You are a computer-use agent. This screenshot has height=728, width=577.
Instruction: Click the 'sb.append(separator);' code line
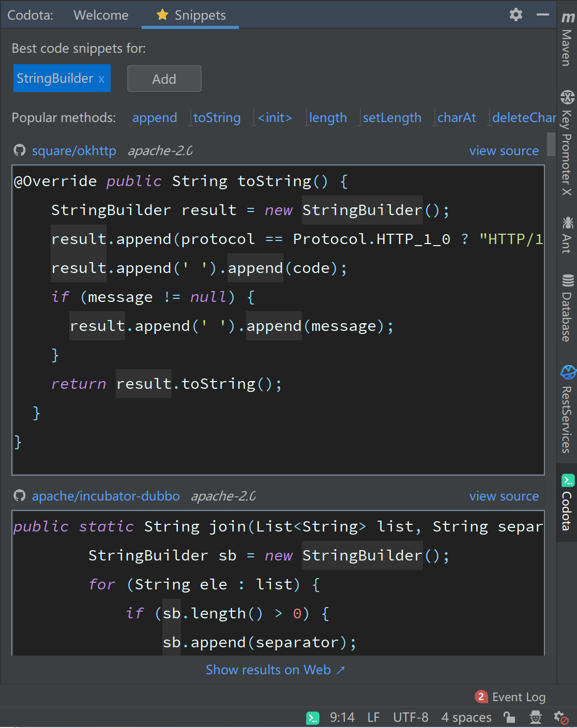click(x=260, y=642)
